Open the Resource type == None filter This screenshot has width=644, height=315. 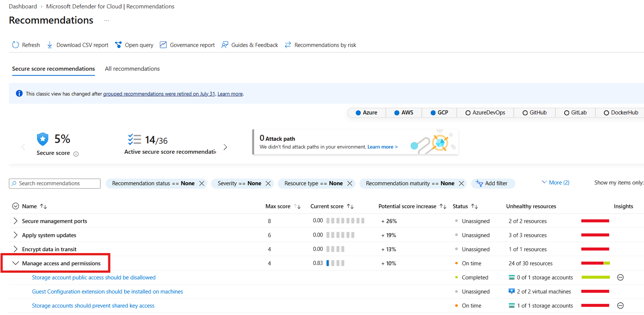pos(314,183)
